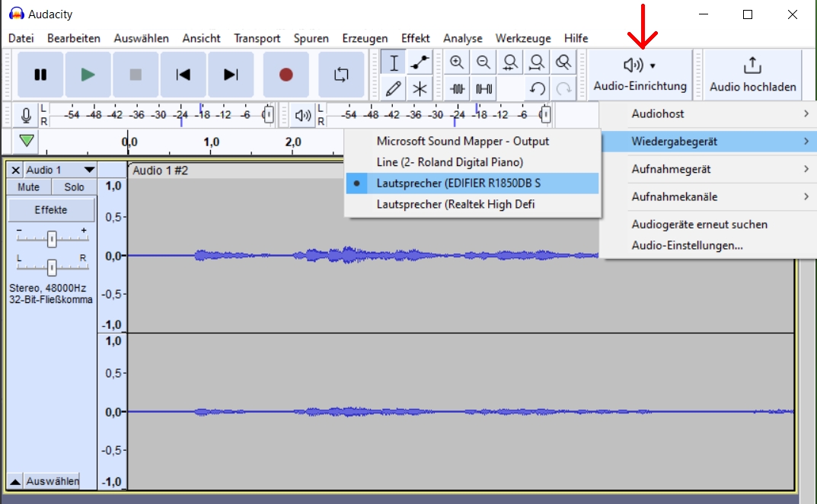817x504 pixels.
Task: Click the Record button
Action: tap(286, 75)
